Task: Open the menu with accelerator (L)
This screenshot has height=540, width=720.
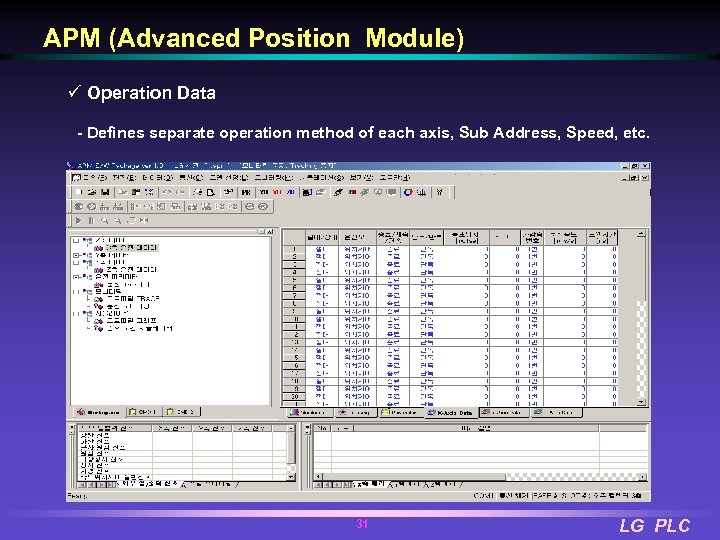Action: tap(229, 178)
